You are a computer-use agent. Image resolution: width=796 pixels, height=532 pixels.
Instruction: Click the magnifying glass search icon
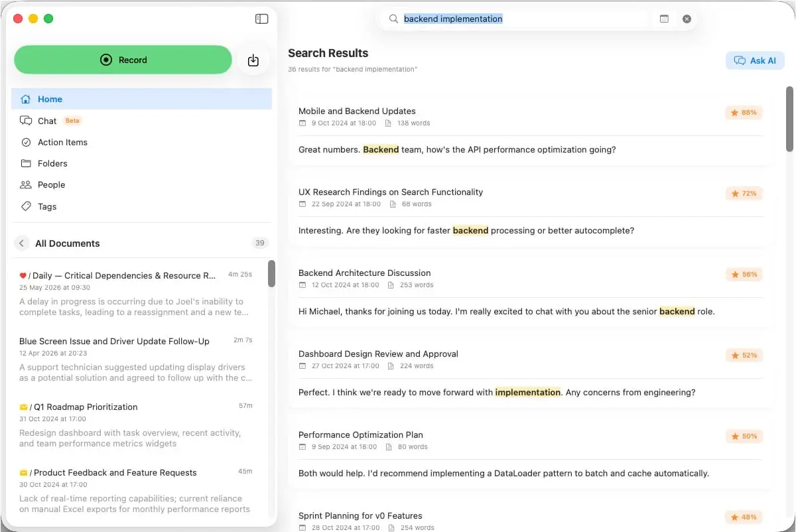pos(393,19)
